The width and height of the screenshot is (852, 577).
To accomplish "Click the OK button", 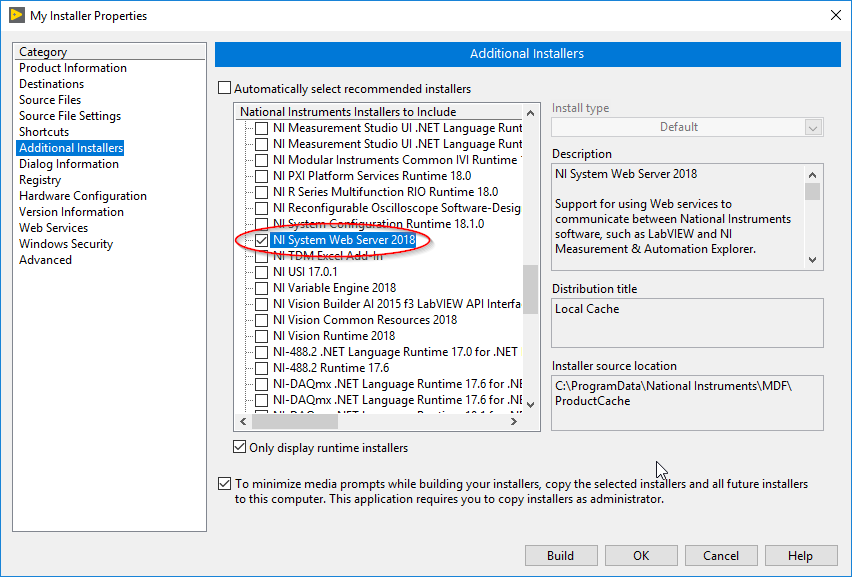I will pyautogui.click(x=641, y=555).
